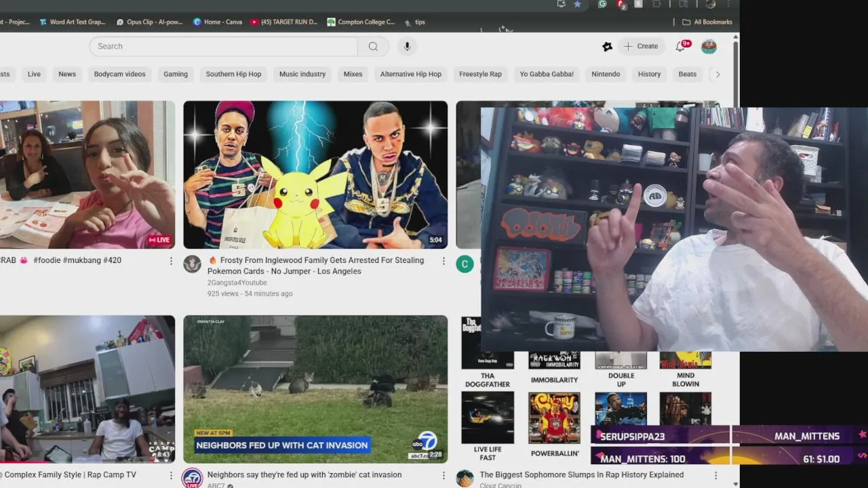
Task: Click the black star icon beside Create
Action: pyautogui.click(x=607, y=46)
